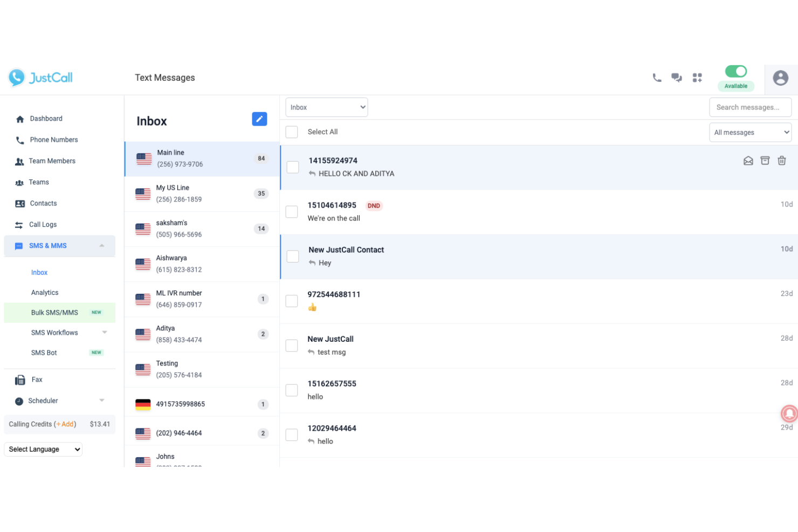
Task: Open the apps grid icon in top bar
Action: 697,77
